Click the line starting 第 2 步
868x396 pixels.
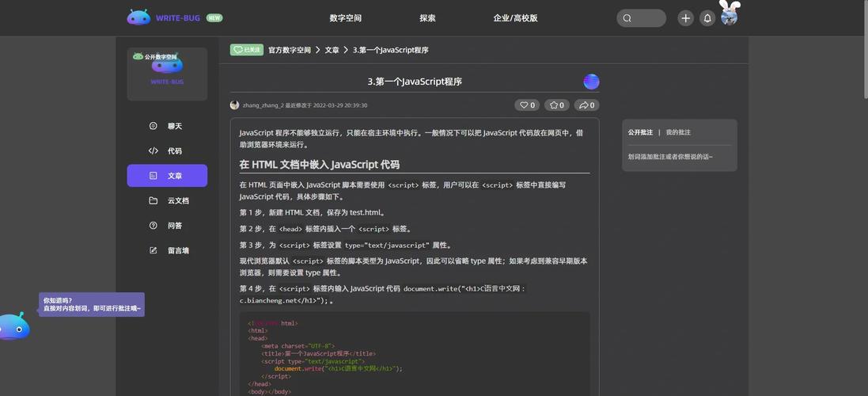tap(325, 229)
